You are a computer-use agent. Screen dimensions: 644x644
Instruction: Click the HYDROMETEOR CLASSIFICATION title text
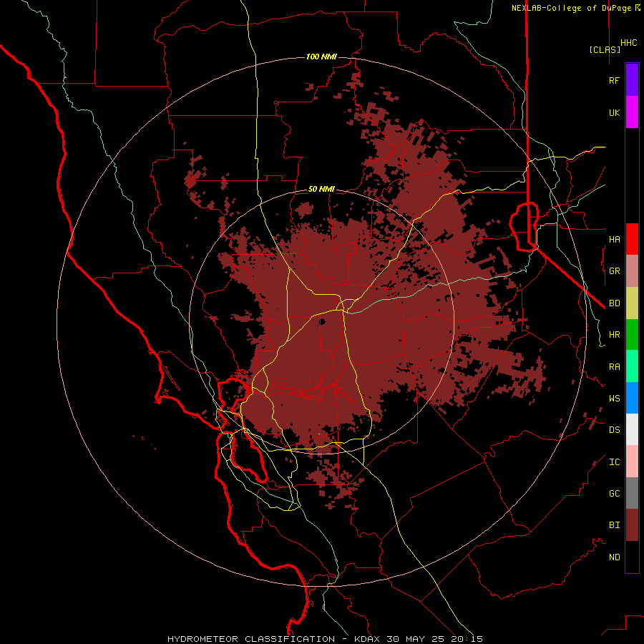tap(251, 639)
